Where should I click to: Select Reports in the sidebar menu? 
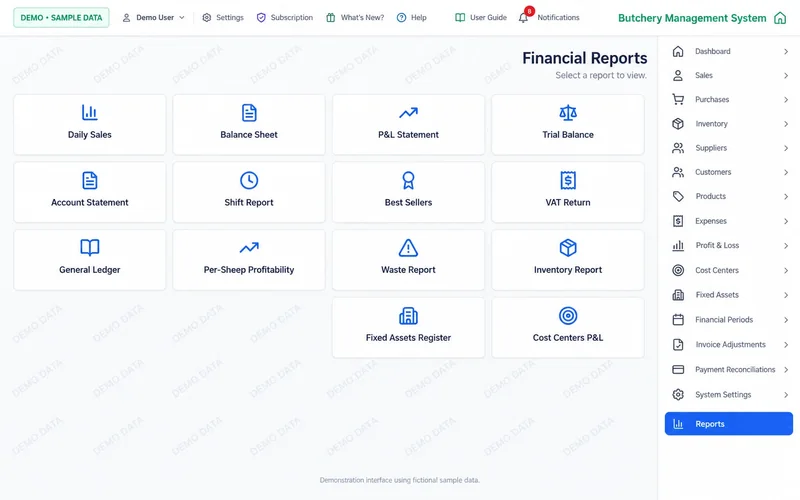click(729, 424)
